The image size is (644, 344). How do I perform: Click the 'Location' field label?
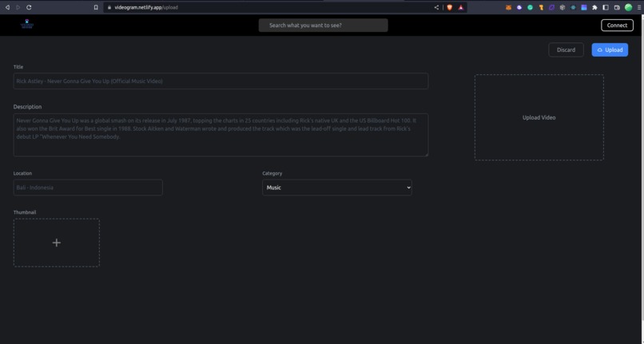point(22,173)
